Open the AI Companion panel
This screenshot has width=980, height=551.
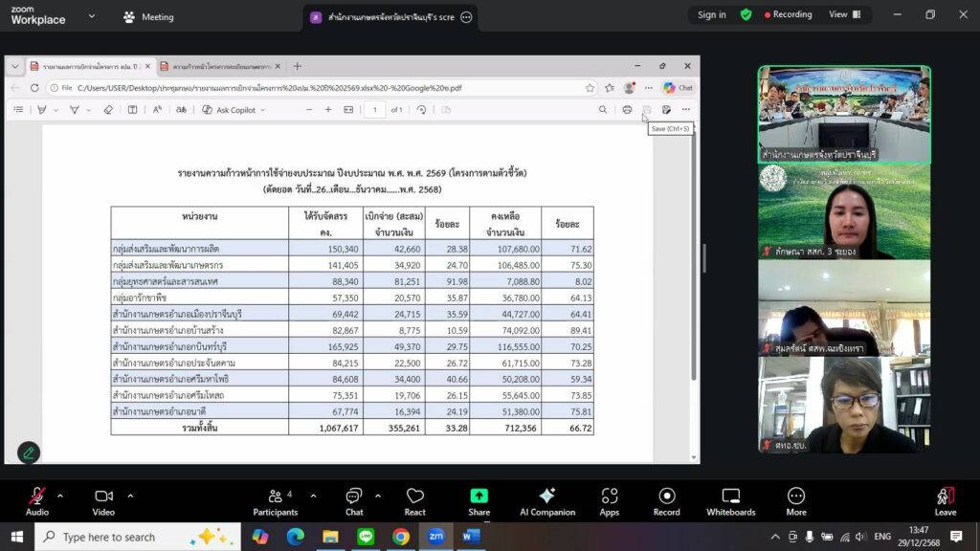pyautogui.click(x=546, y=500)
